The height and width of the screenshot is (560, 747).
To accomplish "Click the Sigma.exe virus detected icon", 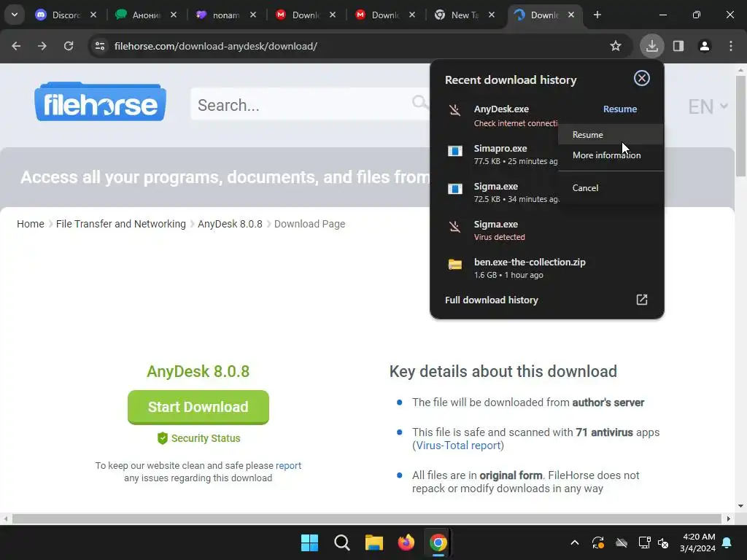I will [x=455, y=226].
